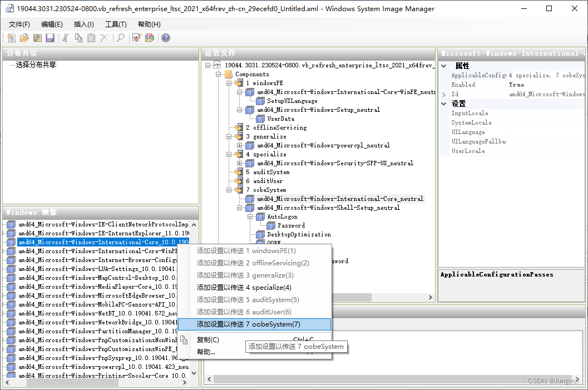The image size is (588, 390).
Task: Click the cube icon beside DesktopOptimization
Action: 260,234
